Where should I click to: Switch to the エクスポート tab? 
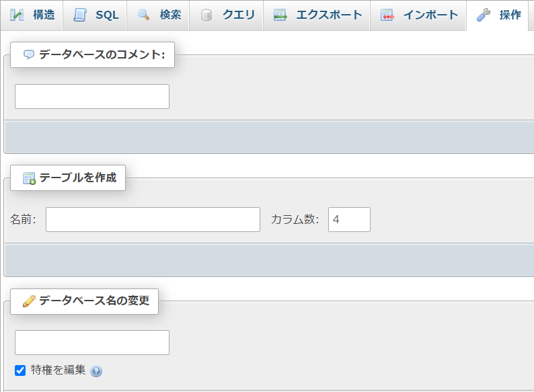pos(317,15)
